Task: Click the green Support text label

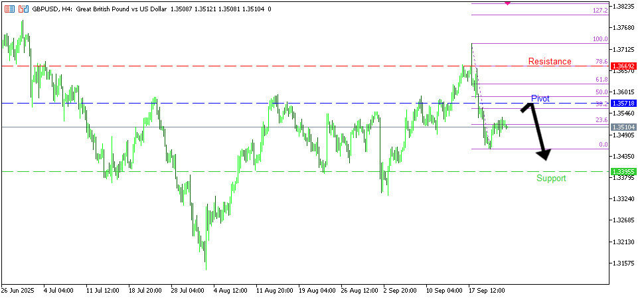Action: click(551, 179)
